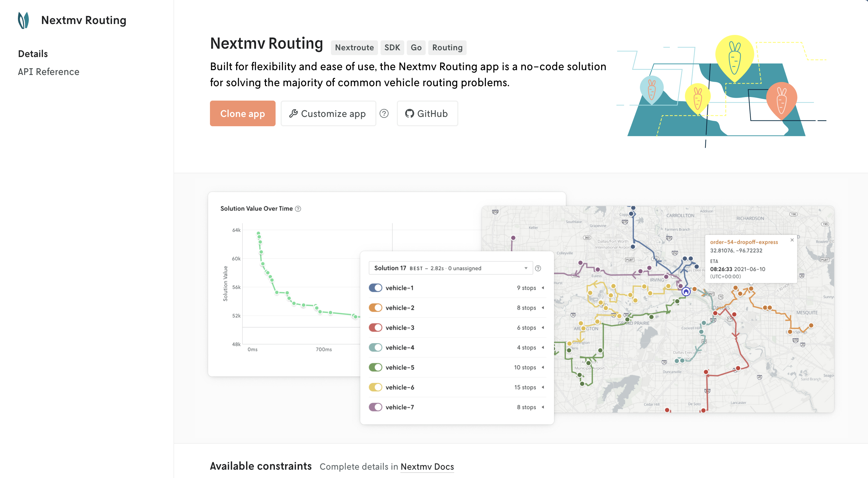Image resolution: width=868 pixels, height=478 pixels.
Task: Open the Solution 17 BEST dropdown
Action: pyautogui.click(x=451, y=268)
